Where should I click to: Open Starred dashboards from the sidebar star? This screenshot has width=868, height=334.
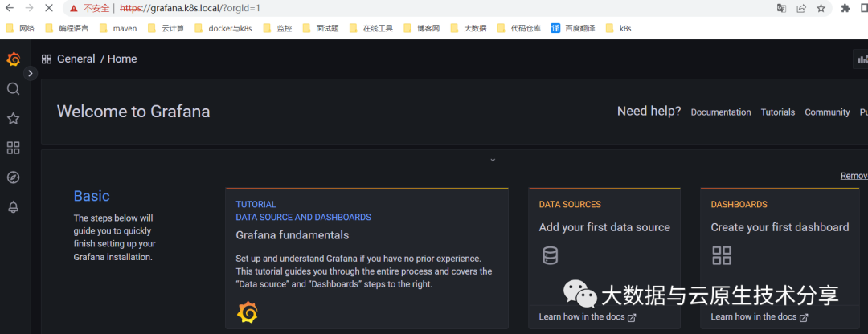pyautogui.click(x=14, y=118)
